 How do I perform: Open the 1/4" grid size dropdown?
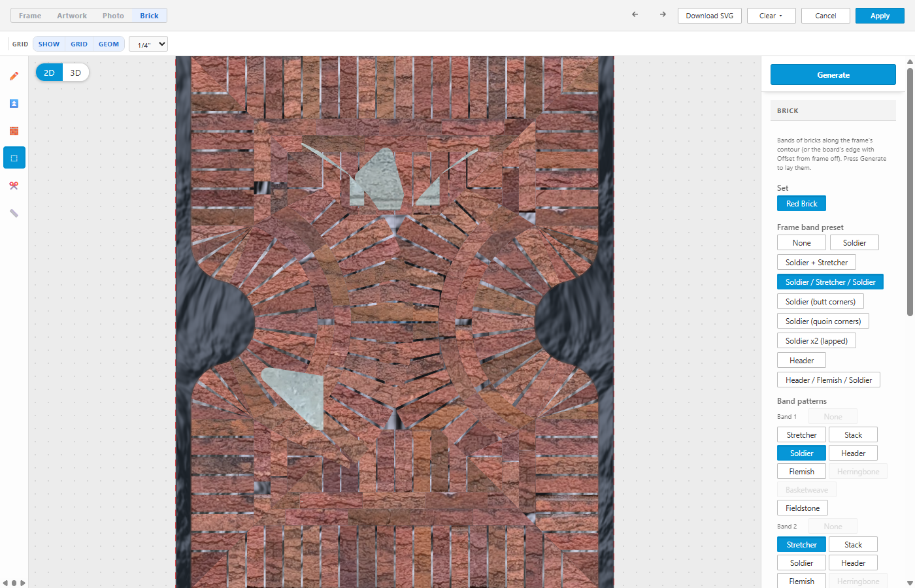[x=148, y=44]
